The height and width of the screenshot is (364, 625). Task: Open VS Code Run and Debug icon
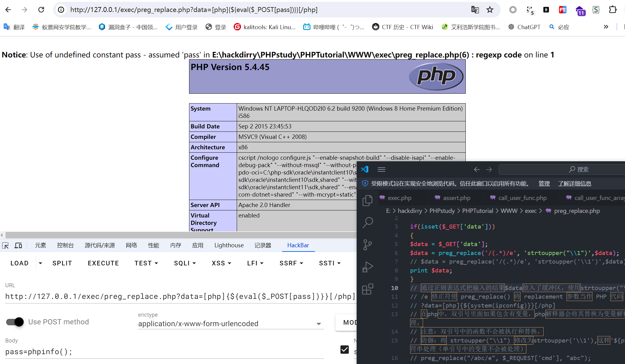[367, 267]
